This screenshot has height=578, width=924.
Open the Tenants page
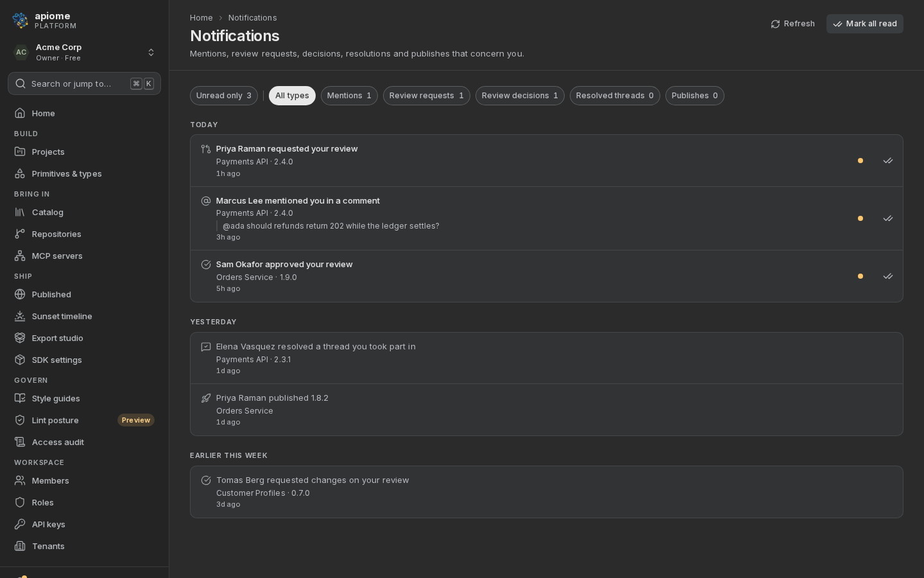pyautogui.click(x=84, y=546)
